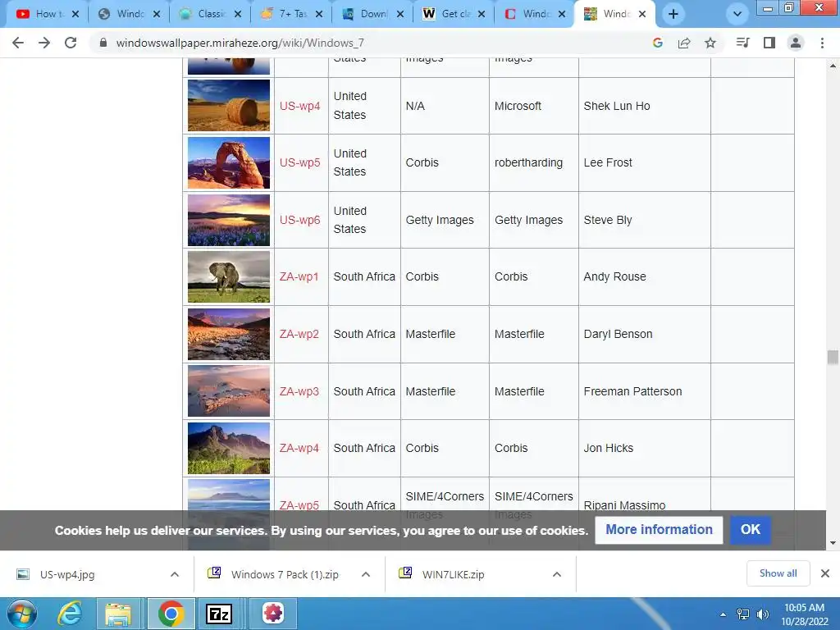Bookmark this page with the star icon
The height and width of the screenshot is (630, 840).
(x=710, y=43)
